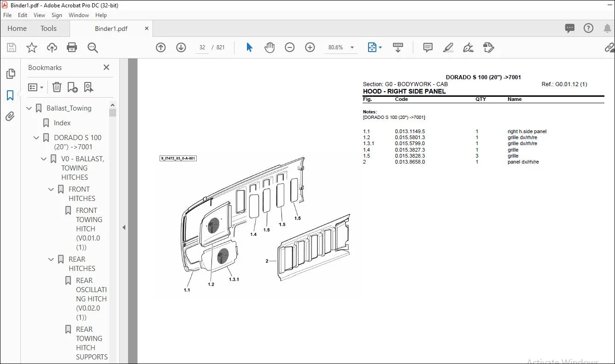Click the 'Ref.: G0.01.12 (1)' reference text
The width and height of the screenshot is (615, 364).
pos(564,84)
